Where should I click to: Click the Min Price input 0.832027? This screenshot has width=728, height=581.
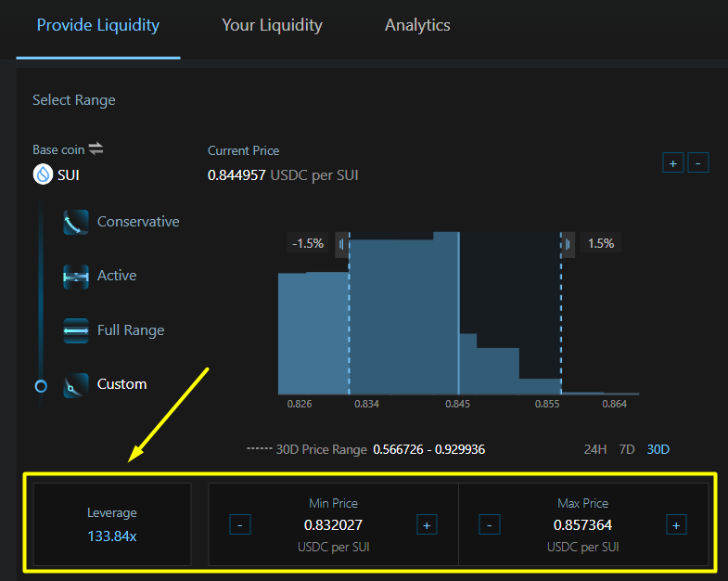(333, 524)
